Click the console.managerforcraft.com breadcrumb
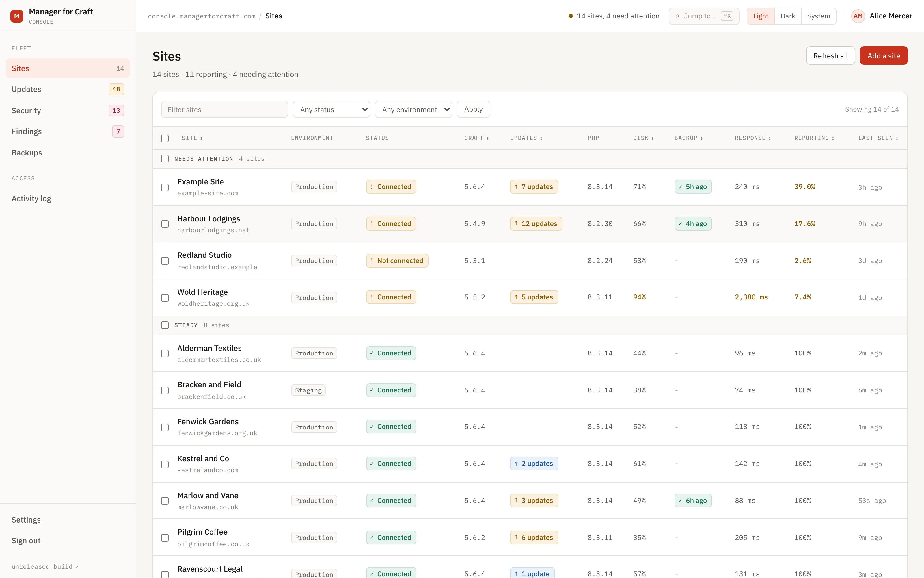Viewport: 924px width, 578px height. pos(202,16)
